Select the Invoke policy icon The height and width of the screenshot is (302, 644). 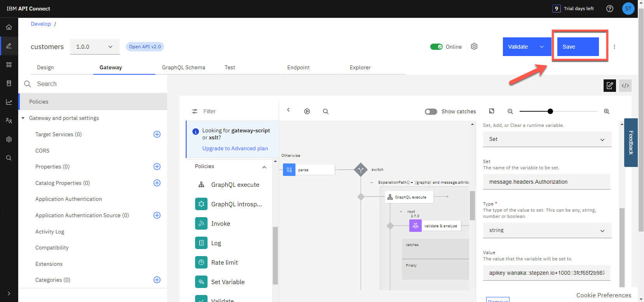click(201, 223)
